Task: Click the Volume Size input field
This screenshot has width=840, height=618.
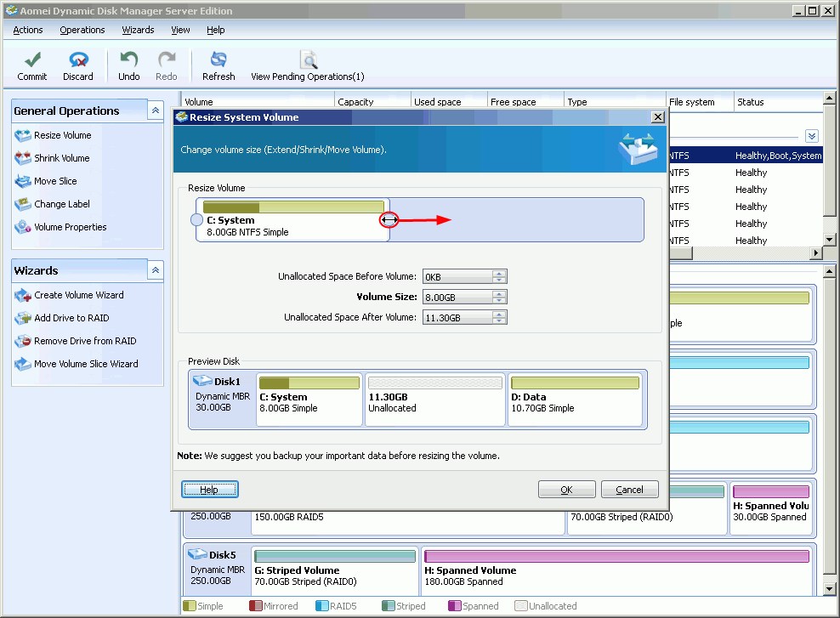Action: click(458, 298)
